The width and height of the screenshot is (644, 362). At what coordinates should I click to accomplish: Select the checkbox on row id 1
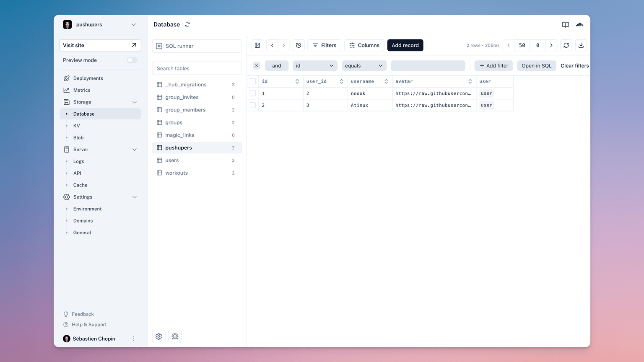(x=253, y=93)
